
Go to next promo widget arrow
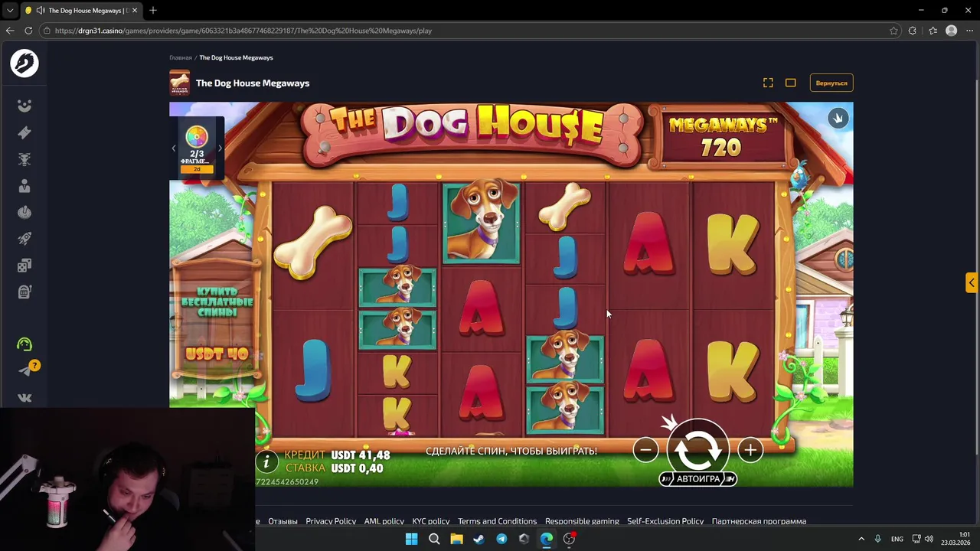(220, 148)
